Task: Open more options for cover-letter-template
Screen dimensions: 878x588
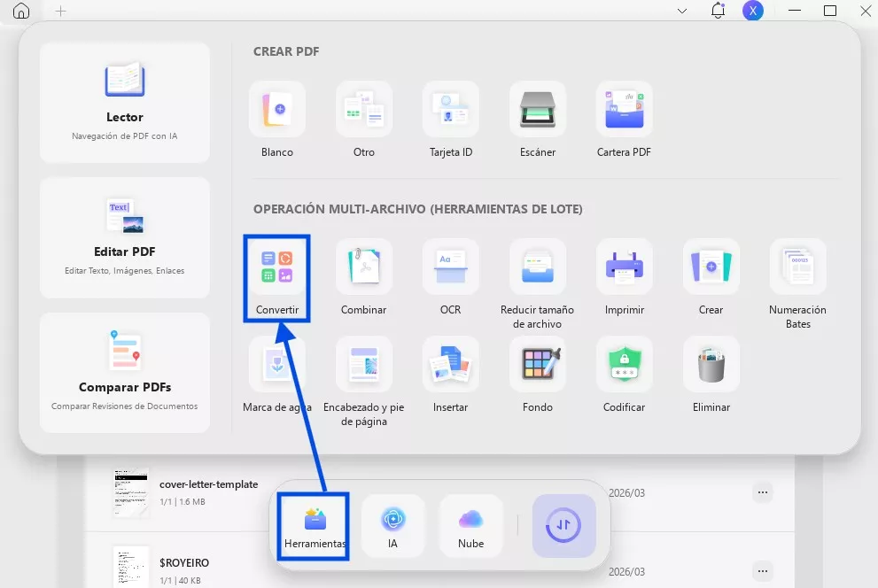Action: coord(763,492)
